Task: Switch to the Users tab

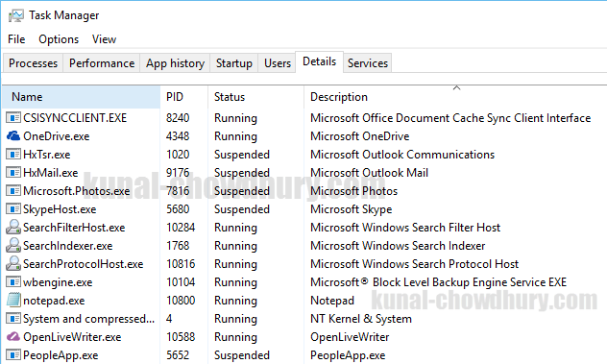Action: point(278,63)
